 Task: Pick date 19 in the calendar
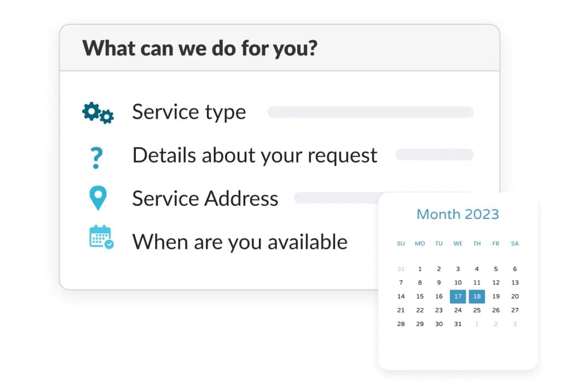click(496, 297)
